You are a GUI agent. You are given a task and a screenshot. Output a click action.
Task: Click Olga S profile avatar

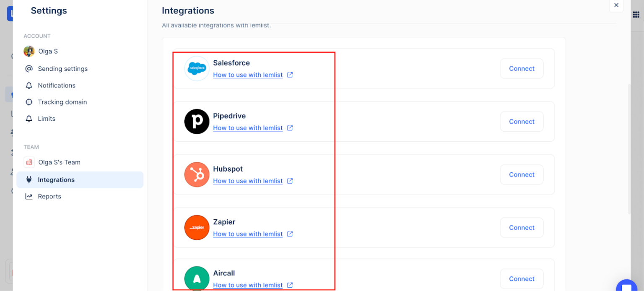(x=29, y=52)
